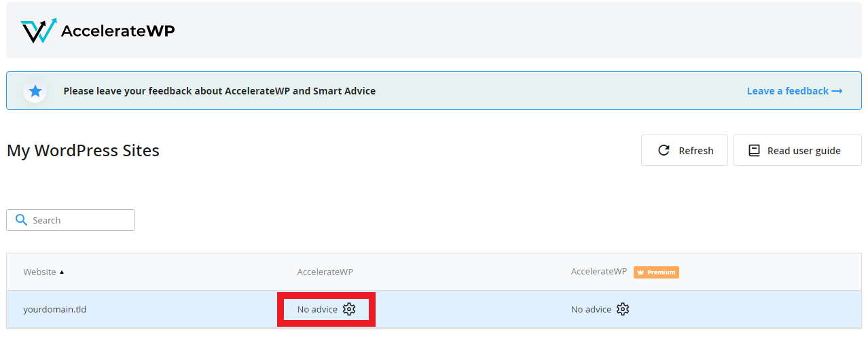Focus the Search input field
The height and width of the screenshot is (341, 868).
[x=71, y=220]
